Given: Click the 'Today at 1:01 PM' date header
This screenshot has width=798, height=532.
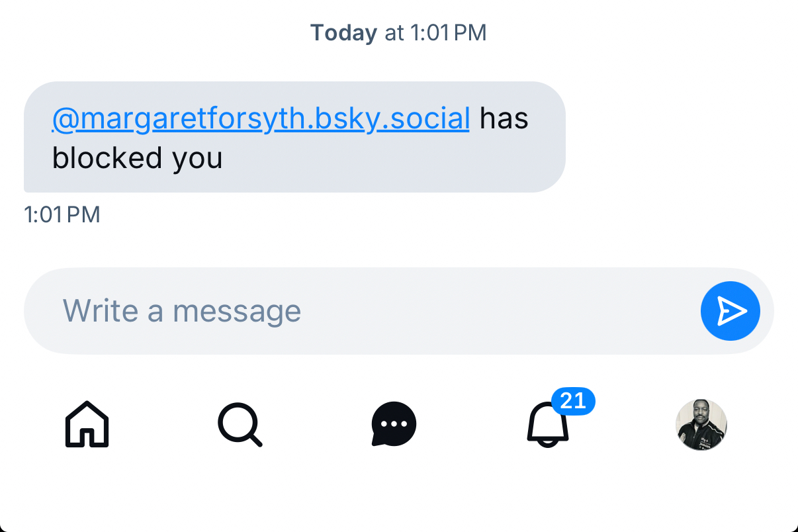Looking at the screenshot, I should tap(398, 33).
